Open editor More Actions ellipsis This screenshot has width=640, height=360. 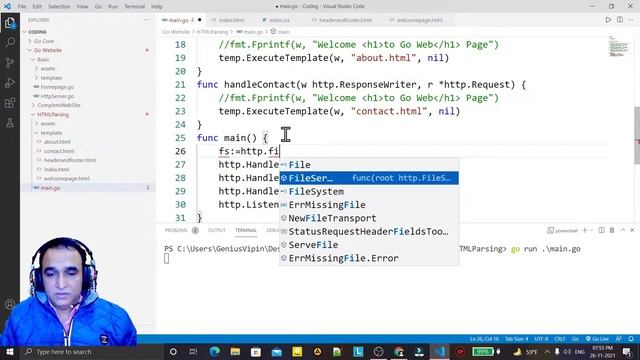(x=631, y=20)
